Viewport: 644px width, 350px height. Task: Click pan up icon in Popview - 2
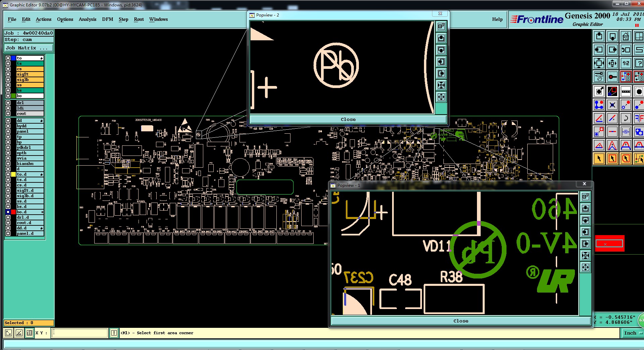tap(441, 38)
